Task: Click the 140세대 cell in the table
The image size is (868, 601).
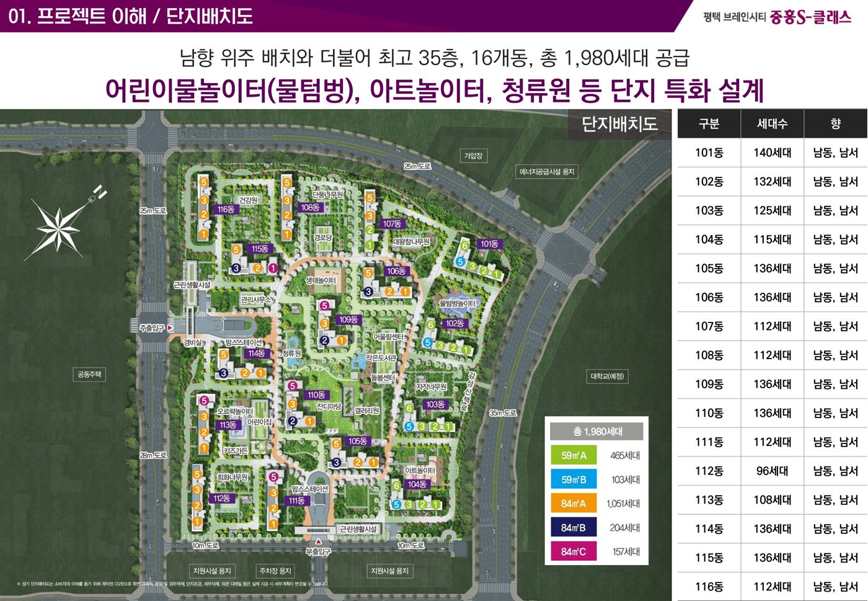Action: (772, 153)
